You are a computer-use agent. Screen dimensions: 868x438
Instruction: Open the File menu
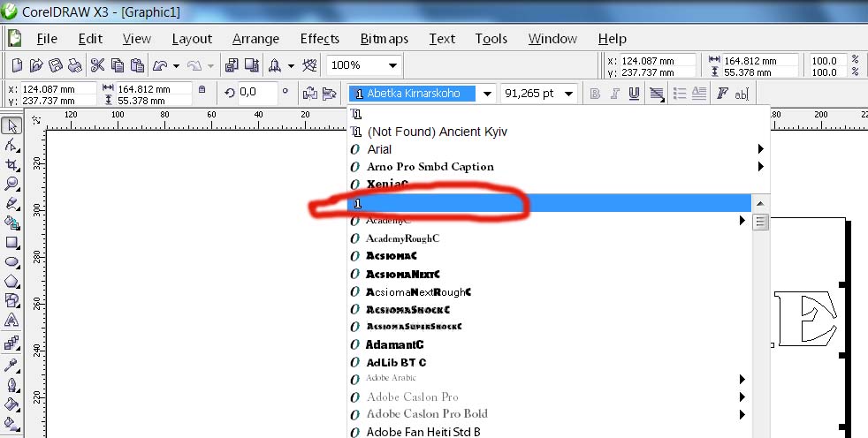pyautogui.click(x=47, y=39)
